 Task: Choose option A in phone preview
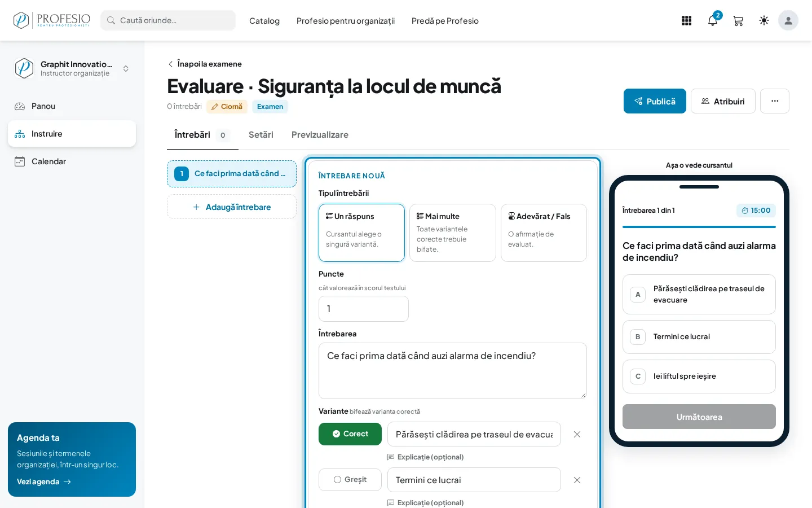699,294
